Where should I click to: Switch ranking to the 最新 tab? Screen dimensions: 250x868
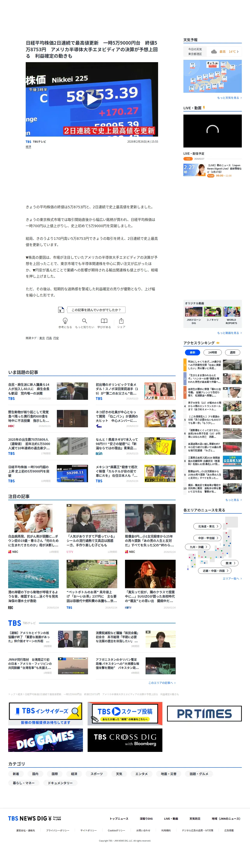click(193, 352)
